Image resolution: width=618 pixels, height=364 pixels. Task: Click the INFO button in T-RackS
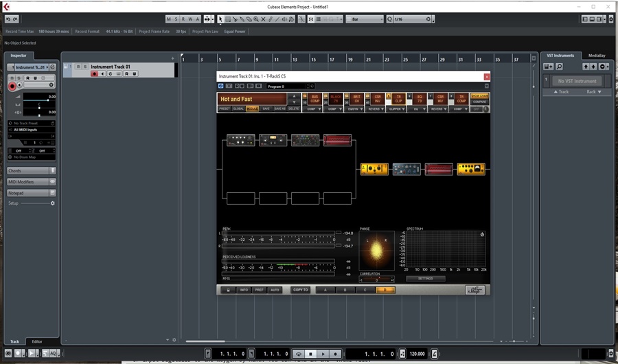click(244, 290)
